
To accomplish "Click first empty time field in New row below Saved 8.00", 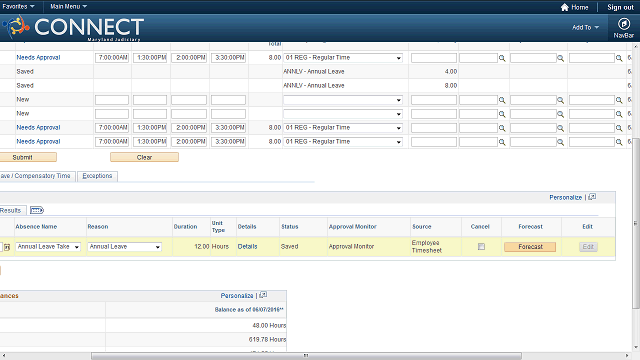I will (112, 100).
